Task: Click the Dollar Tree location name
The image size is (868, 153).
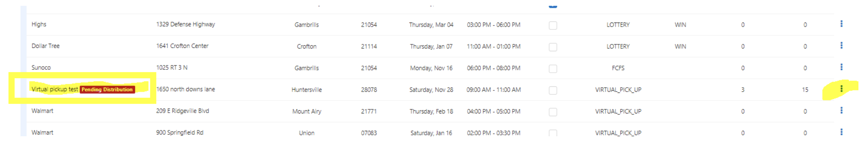Action: point(45,46)
